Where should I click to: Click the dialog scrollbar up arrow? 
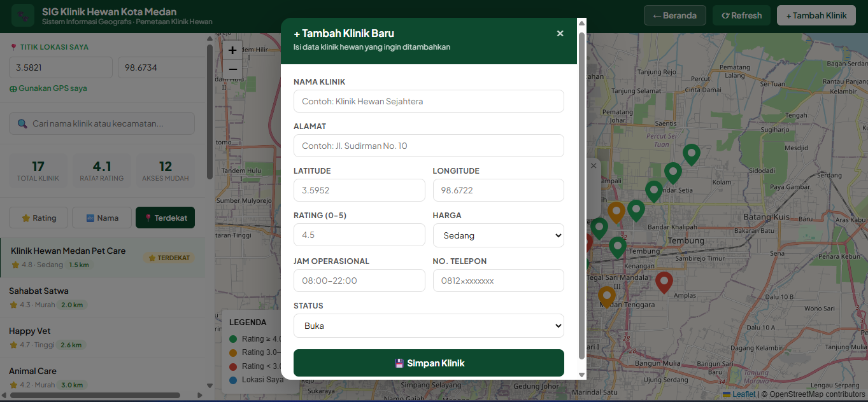581,23
